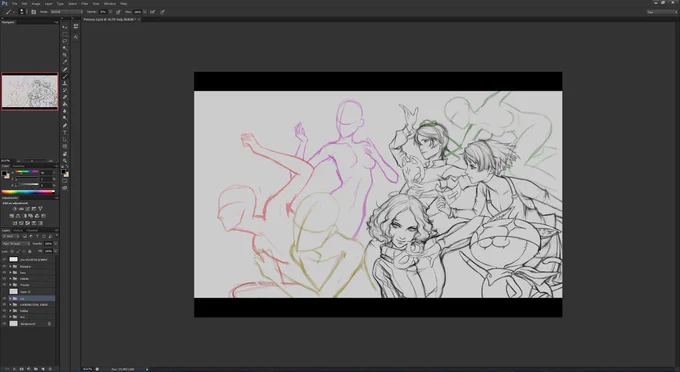
Task: Click the Quick Mask mode icon
Action: click(65, 181)
